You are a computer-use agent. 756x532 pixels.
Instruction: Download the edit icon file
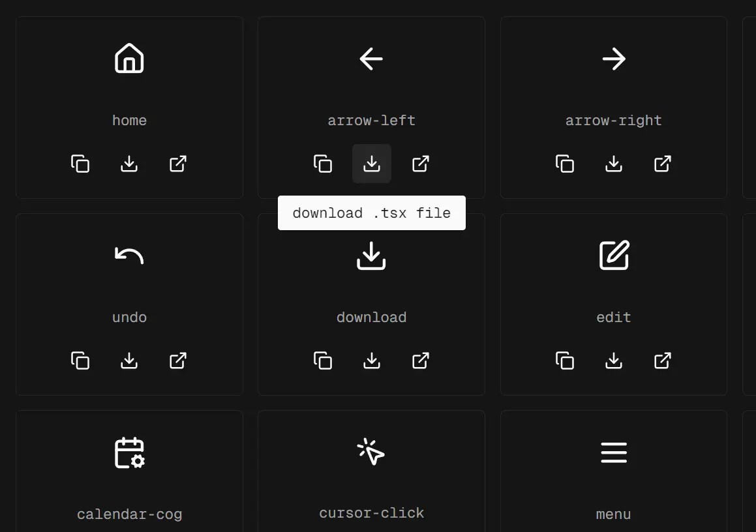(x=614, y=361)
